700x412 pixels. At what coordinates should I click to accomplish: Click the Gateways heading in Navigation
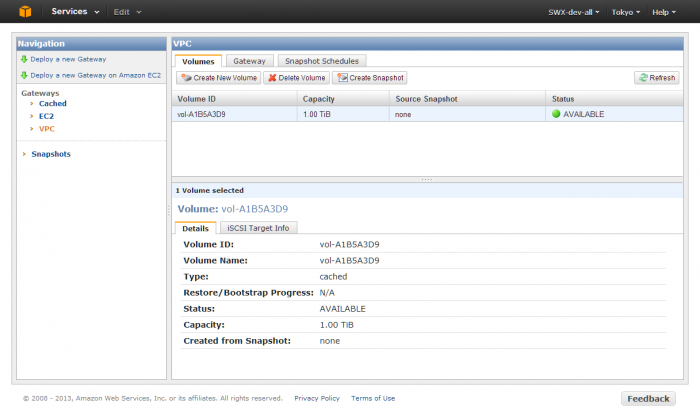tap(40, 93)
